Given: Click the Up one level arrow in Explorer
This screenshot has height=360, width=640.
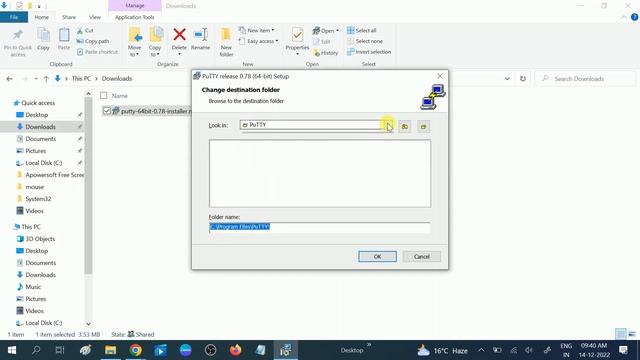Looking at the screenshot, I should (x=46, y=79).
